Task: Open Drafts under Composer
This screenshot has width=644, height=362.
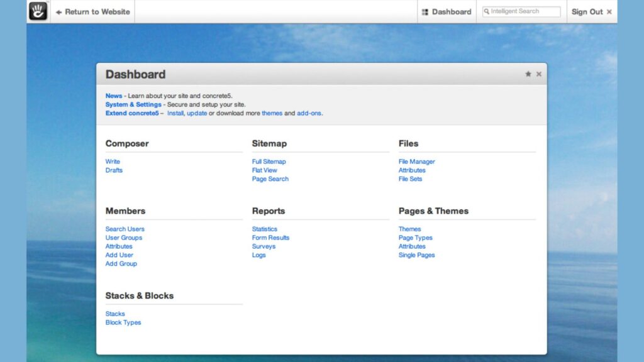Action: point(114,170)
